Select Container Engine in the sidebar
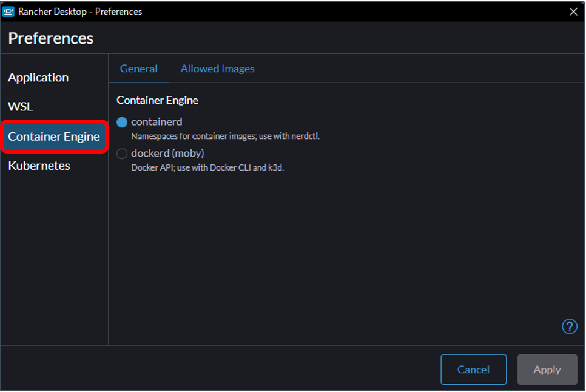The width and height of the screenshot is (586, 392). [x=54, y=137]
